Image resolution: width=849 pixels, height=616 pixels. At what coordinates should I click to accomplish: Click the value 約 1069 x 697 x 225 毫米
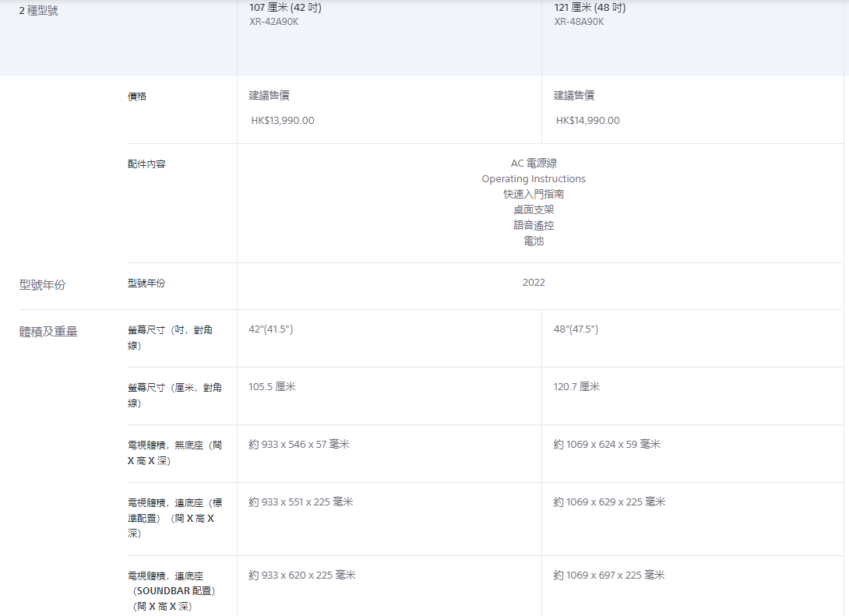click(609, 575)
